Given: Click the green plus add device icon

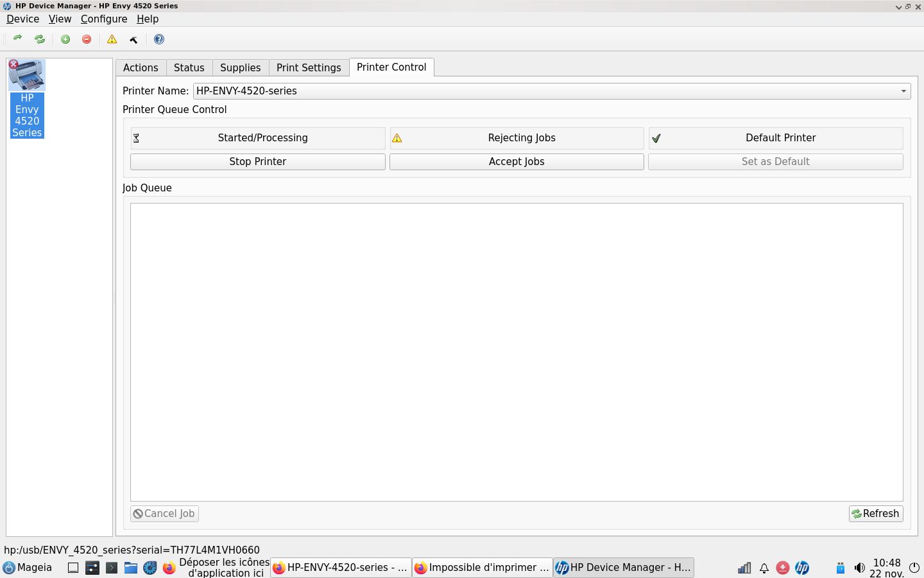Looking at the screenshot, I should point(65,39).
